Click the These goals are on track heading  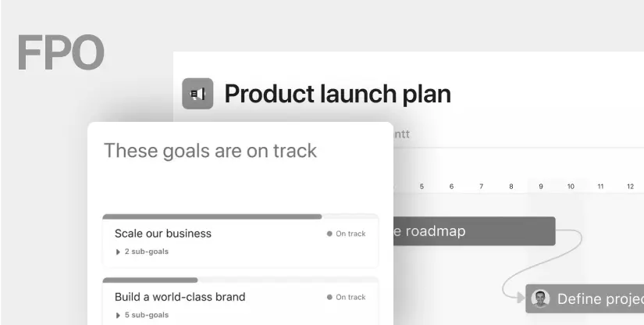tap(210, 150)
